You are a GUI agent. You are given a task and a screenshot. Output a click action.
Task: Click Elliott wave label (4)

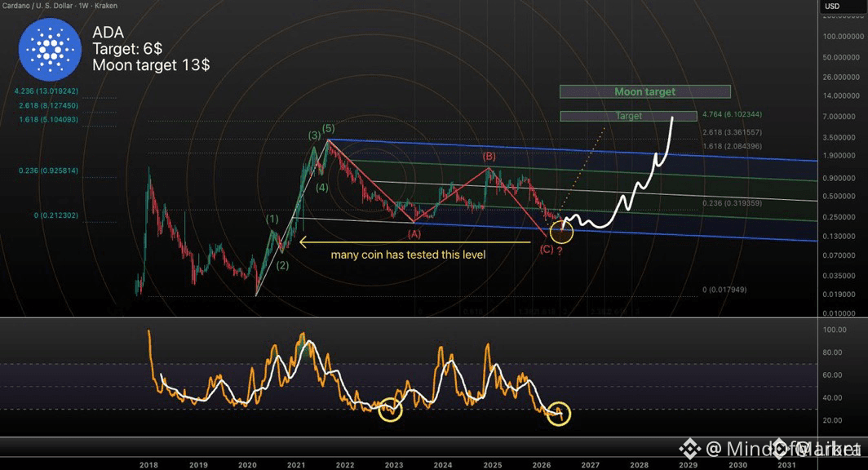pyautogui.click(x=322, y=188)
